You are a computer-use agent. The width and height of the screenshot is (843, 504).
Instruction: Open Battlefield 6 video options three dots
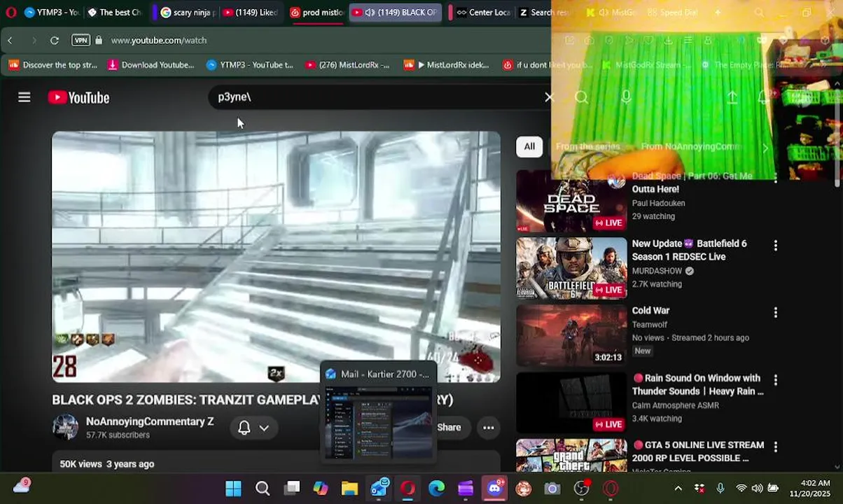point(775,246)
